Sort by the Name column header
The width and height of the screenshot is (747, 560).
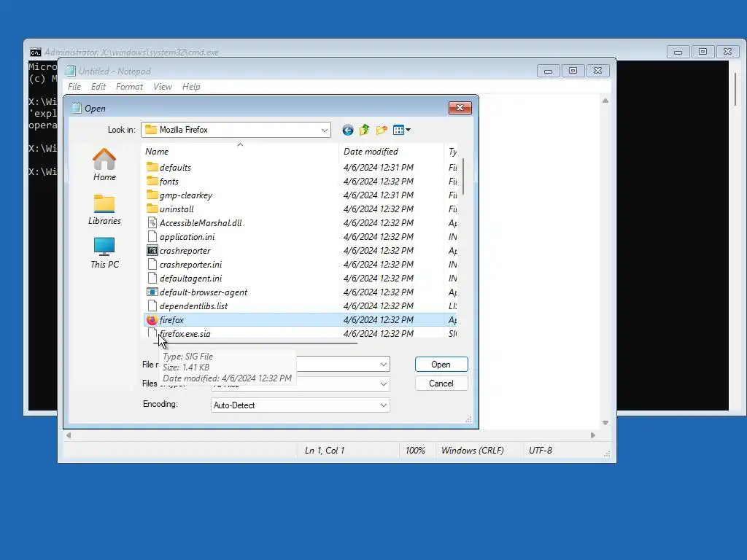(240, 152)
